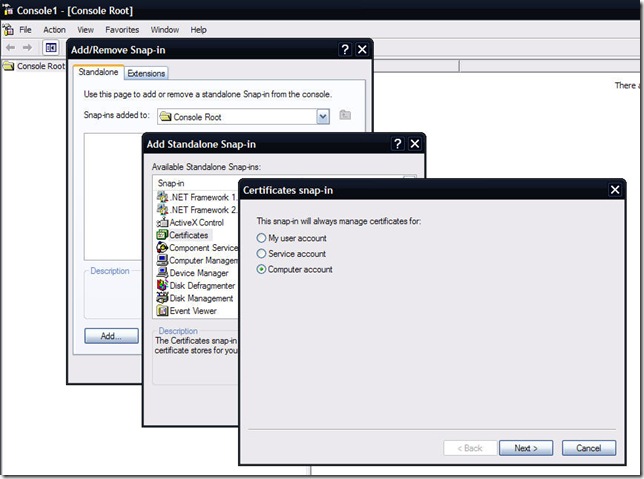The height and width of the screenshot is (479, 644).
Task: Select ActiveX Control snap-in icon
Action: 162,222
